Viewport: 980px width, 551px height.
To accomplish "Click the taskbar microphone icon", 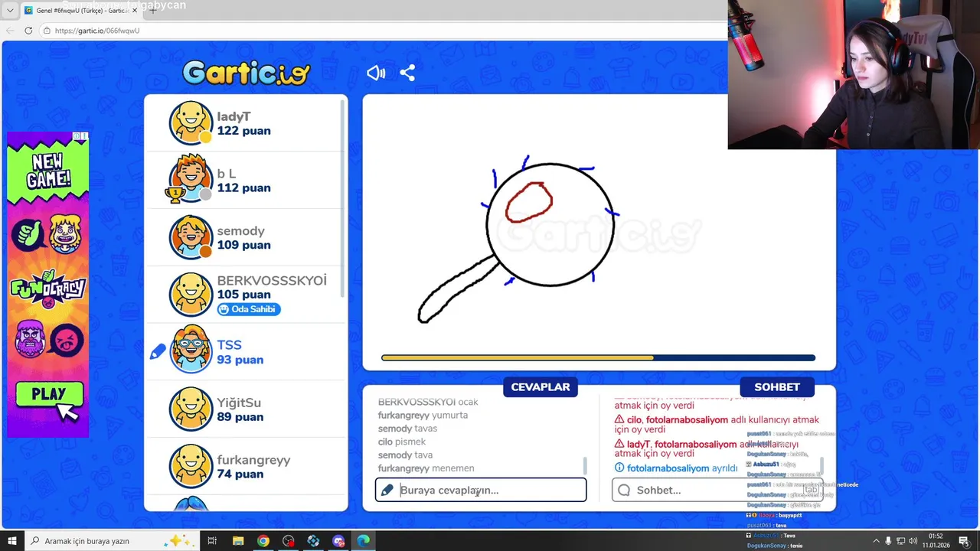I will pyautogui.click(x=888, y=541).
